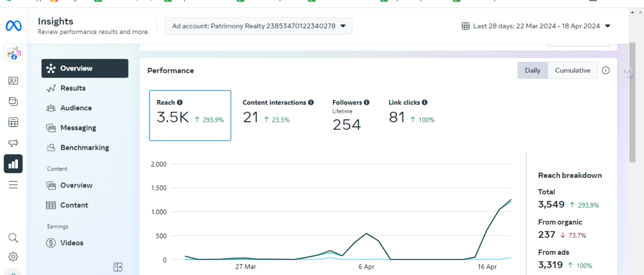The image size is (644, 275).
Task: Open the Last 28 days date range dropdown
Action: click(x=536, y=26)
